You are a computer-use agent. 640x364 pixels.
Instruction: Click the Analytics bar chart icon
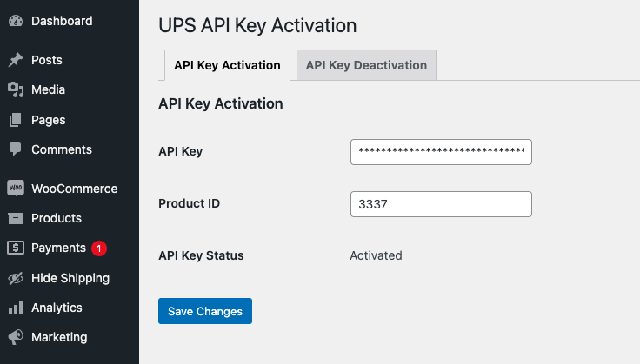[x=16, y=308]
